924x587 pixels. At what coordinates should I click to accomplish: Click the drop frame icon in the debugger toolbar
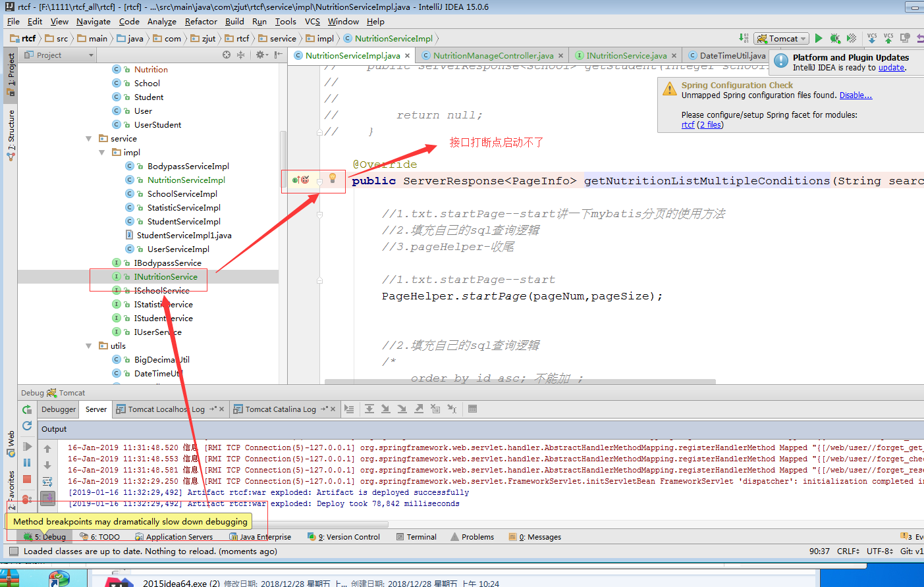(435, 409)
